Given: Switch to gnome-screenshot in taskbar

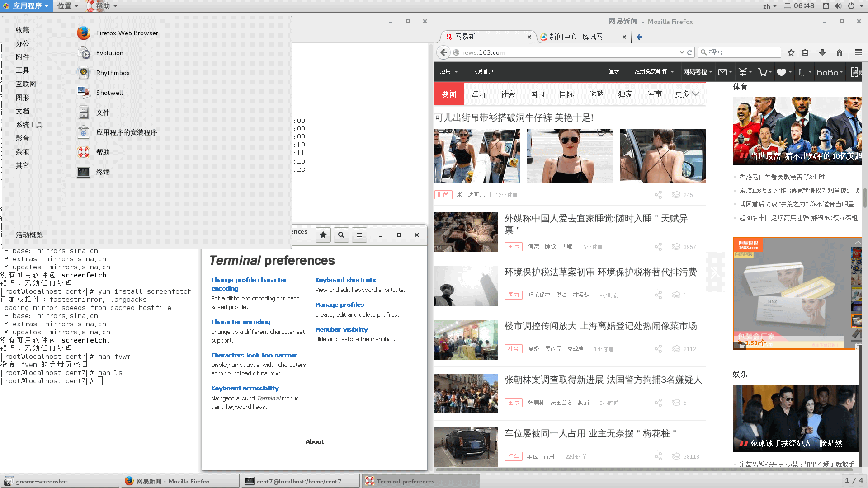Looking at the screenshot, I should (59, 481).
